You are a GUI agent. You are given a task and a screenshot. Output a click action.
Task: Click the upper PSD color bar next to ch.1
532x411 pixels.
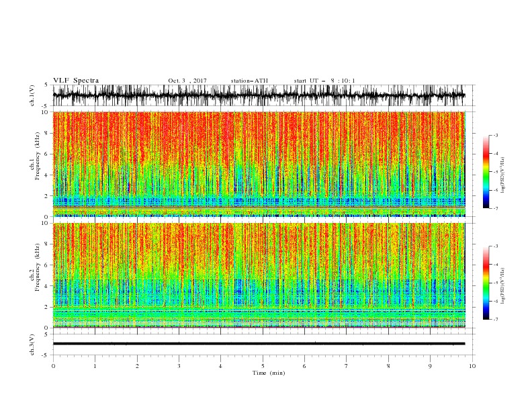(486, 172)
